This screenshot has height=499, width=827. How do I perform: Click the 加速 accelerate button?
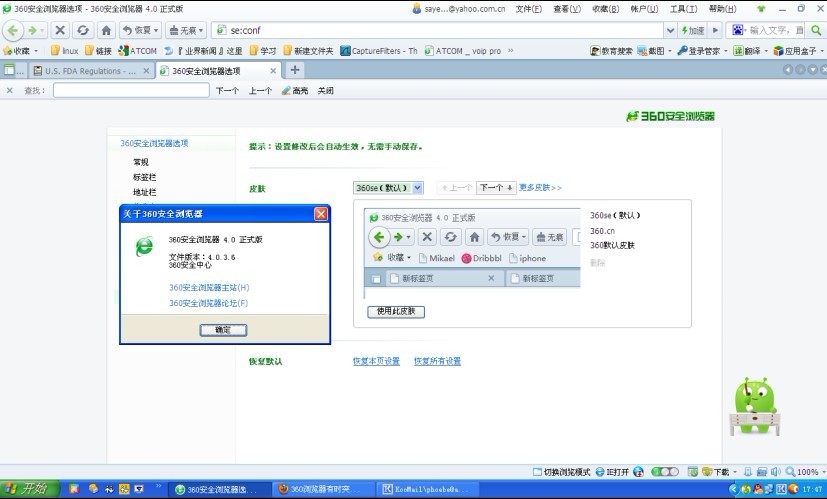(x=693, y=30)
